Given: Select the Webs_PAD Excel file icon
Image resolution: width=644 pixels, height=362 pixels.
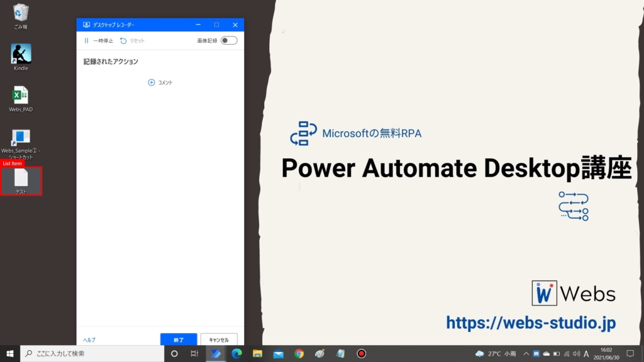Looking at the screenshot, I should point(21,99).
